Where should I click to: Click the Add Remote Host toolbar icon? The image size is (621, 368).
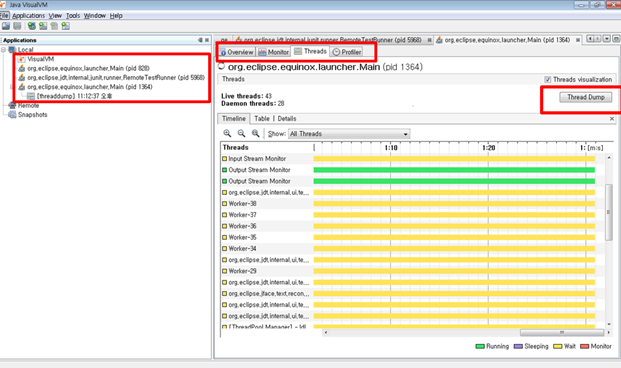32,26
